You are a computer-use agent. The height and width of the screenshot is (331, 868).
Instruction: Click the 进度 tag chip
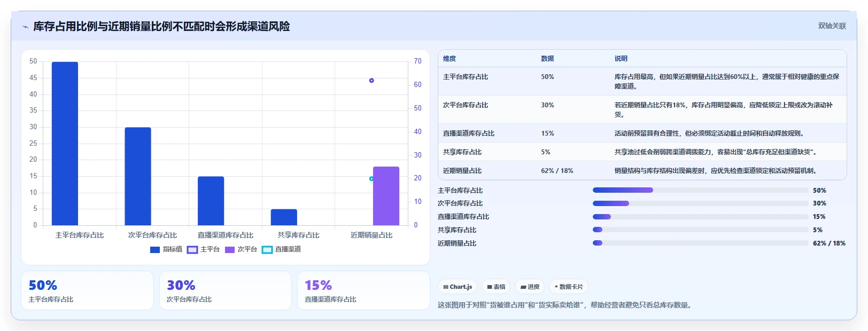pyautogui.click(x=530, y=287)
